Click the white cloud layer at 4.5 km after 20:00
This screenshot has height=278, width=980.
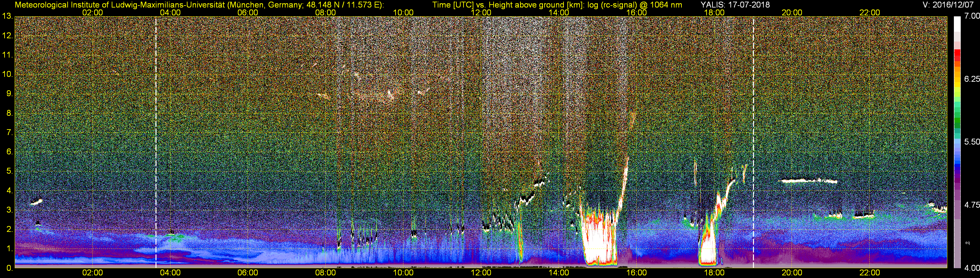pyautogui.click(x=808, y=181)
